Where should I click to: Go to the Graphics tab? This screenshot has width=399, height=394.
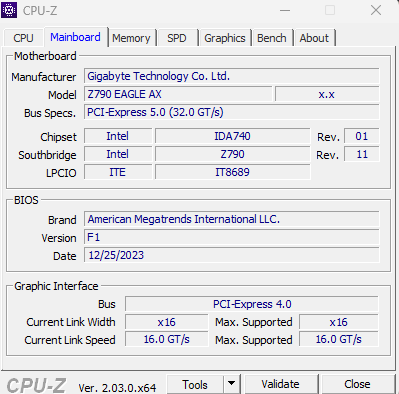(225, 38)
